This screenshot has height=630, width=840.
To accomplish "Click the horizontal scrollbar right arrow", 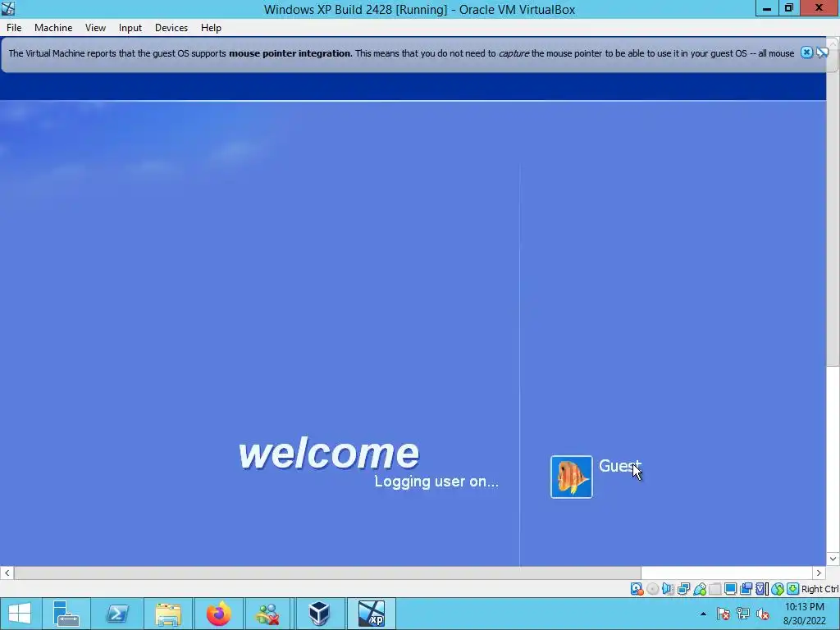I will tap(819, 573).
